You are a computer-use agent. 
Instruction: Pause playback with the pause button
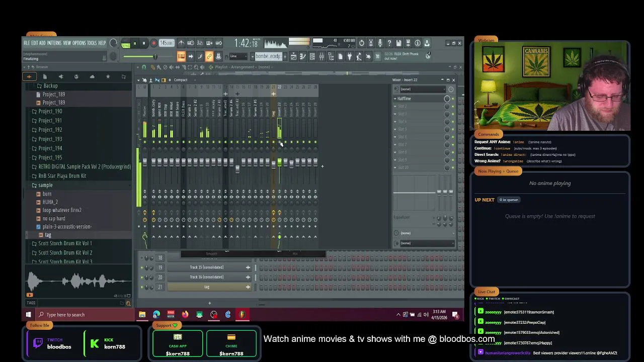[x=134, y=43]
